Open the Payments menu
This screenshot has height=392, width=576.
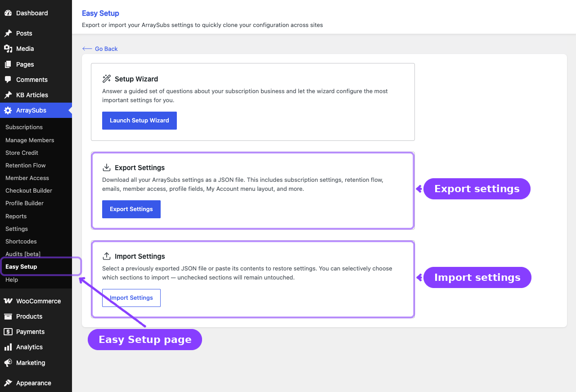pyautogui.click(x=36, y=332)
